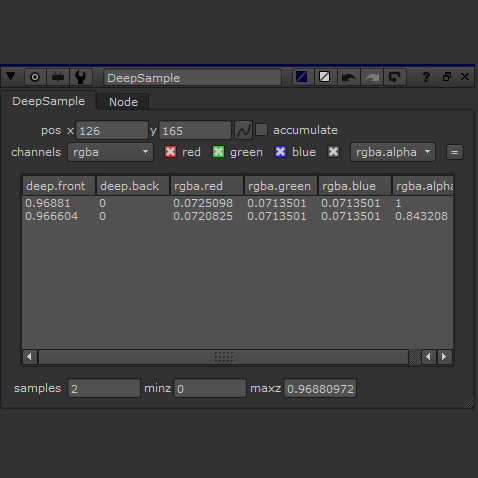Switch to the Node tab
The width and height of the screenshot is (478, 478).
coord(123,102)
